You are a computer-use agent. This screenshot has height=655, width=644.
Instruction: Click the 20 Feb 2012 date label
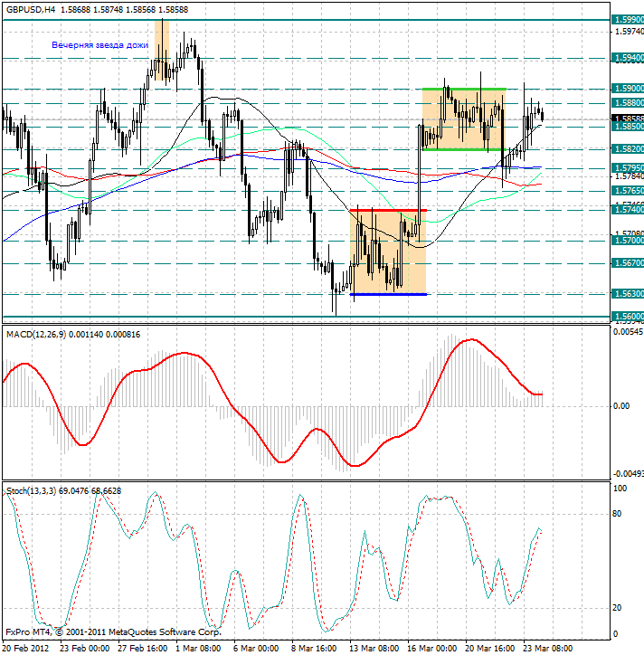(25, 649)
